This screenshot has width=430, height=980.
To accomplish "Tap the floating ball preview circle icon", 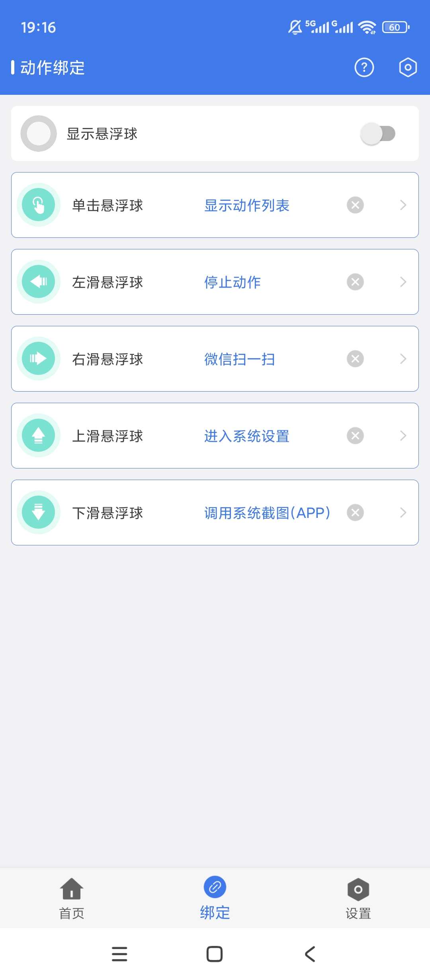I will [39, 133].
